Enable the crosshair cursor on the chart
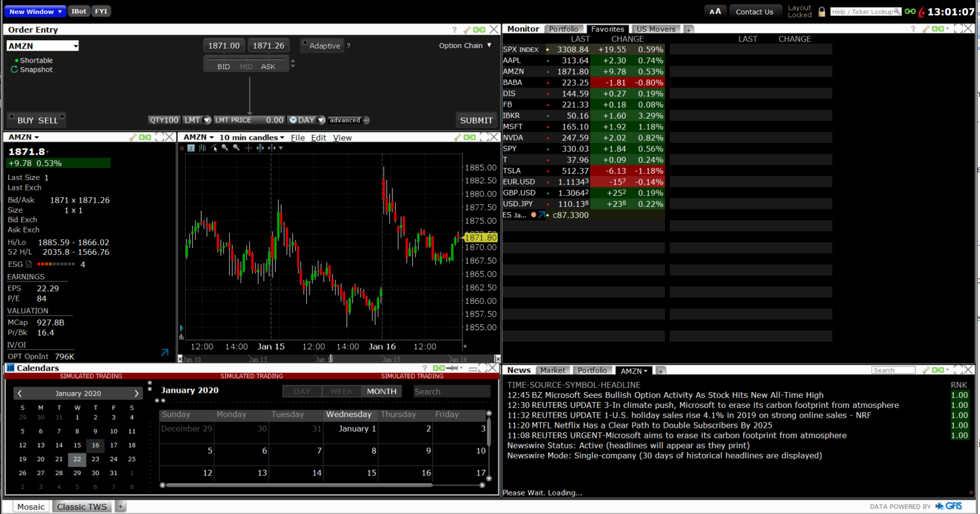The height and width of the screenshot is (514, 980). pos(248,147)
